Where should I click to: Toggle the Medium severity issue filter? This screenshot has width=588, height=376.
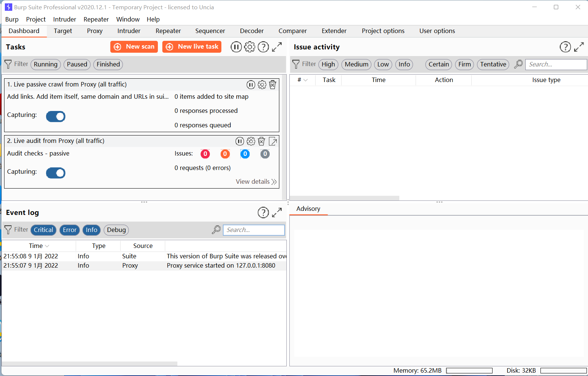(x=357, y=64)
